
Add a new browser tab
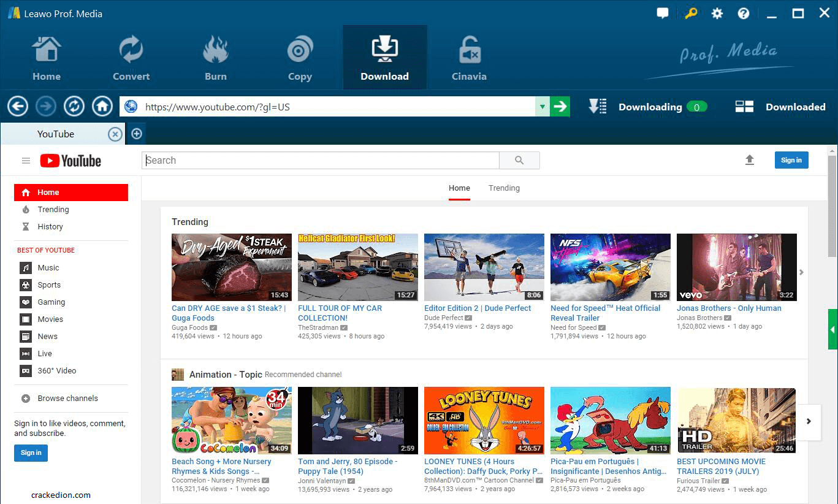tap(137, 134)
